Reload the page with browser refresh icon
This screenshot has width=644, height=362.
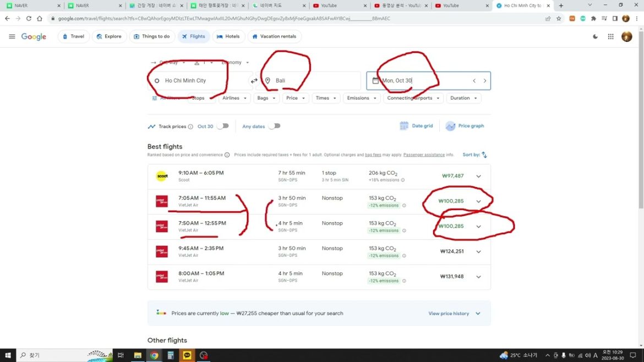[x=29, y=18]
